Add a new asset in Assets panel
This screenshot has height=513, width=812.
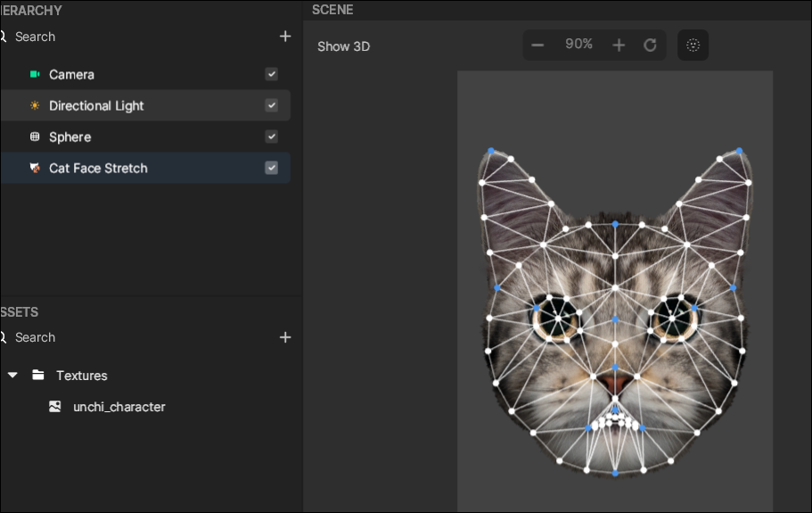click(285, 337)
